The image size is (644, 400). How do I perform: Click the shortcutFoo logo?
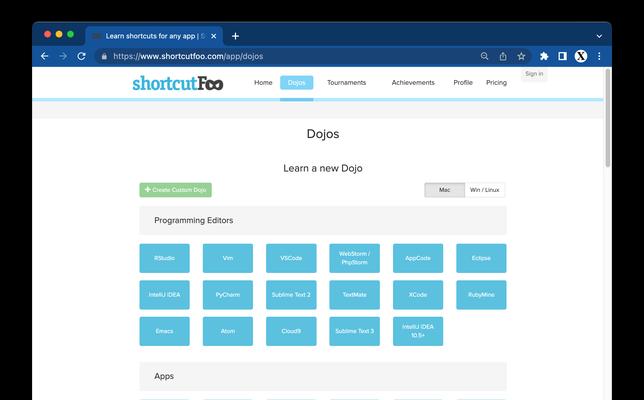click(x=177, y=83)
